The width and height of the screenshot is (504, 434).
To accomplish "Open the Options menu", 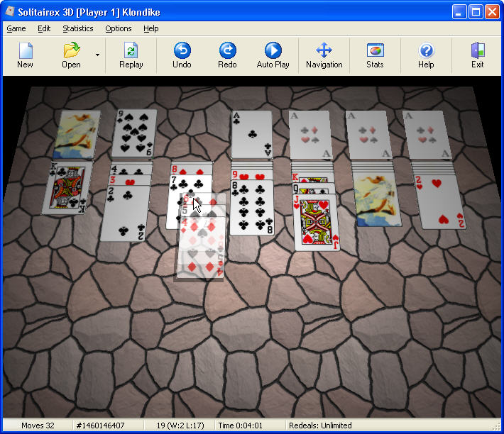I will [x=119, y=28].
